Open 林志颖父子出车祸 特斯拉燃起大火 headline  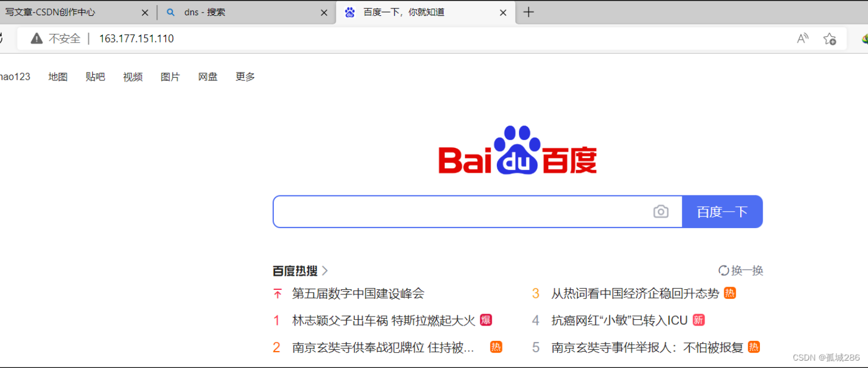[384, 320]
